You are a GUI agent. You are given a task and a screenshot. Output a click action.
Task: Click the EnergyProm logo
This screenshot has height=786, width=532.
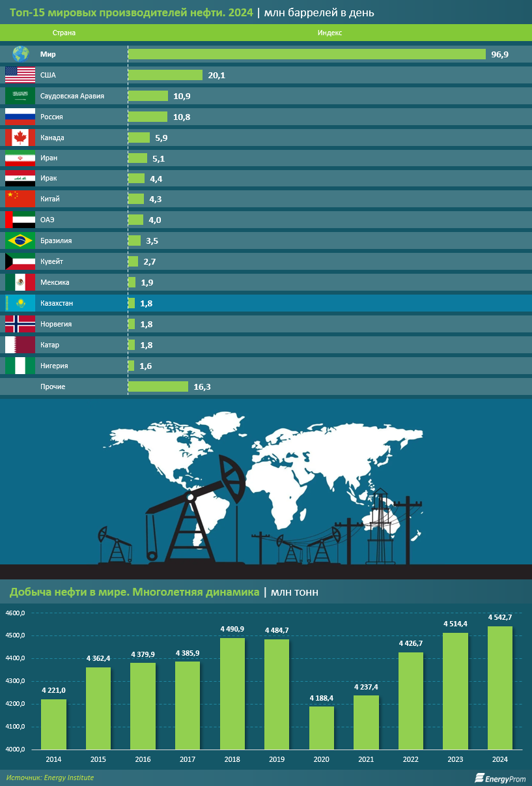pos(499,778)
